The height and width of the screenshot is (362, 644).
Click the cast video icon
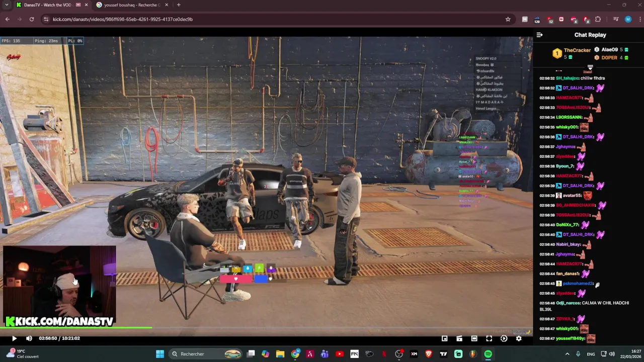click(x=459, y=338)
